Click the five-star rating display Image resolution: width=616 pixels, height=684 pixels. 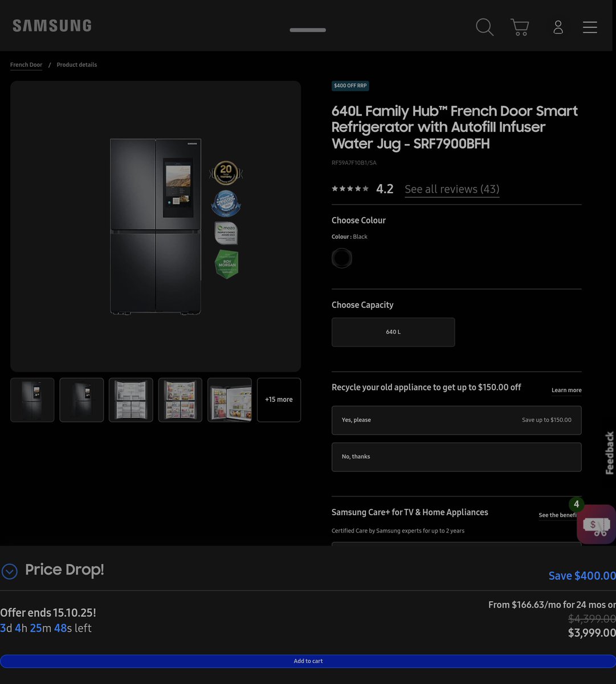(x=350, y=189)
